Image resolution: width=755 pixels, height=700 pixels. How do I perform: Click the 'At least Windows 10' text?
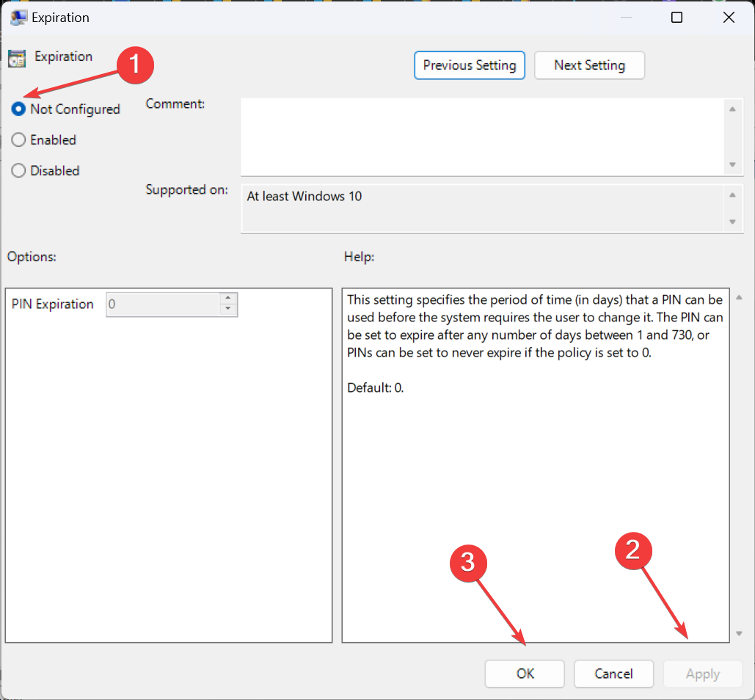pyautogui.click(x=304, y=197)
